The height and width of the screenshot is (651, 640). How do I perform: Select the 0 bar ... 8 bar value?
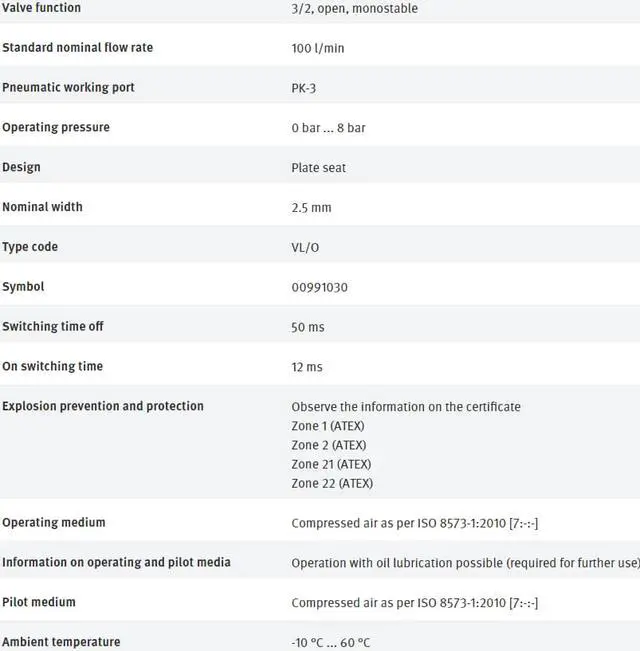pos(328,128)
